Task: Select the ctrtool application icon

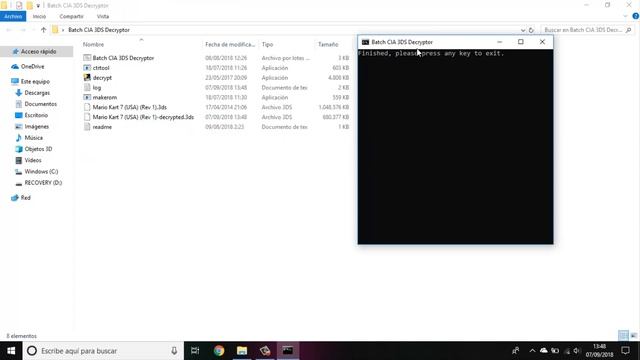Action: (87, 68)
